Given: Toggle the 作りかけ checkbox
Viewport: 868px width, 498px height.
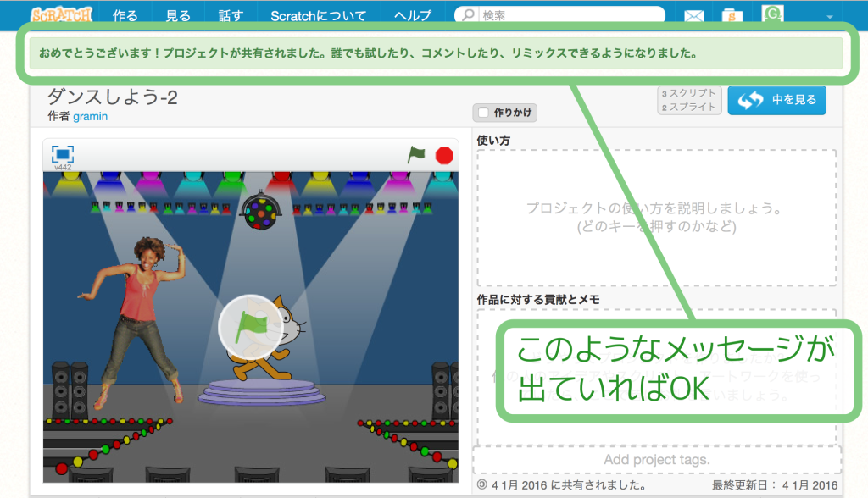Looking at the screenshot, I should 483,113.
